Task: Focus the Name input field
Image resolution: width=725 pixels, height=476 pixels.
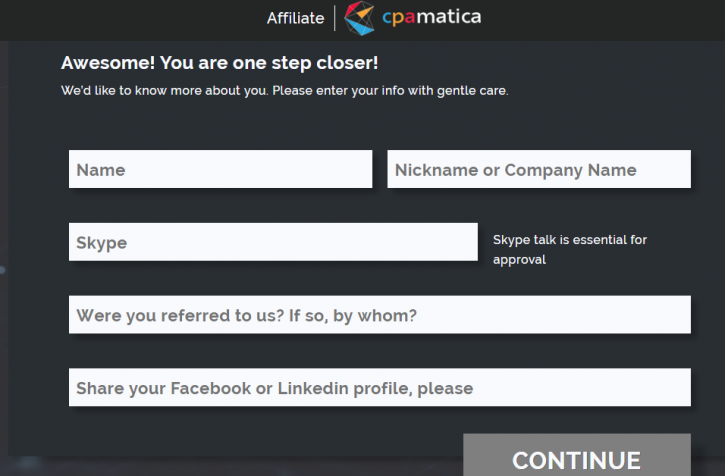Action: (221, 169)
